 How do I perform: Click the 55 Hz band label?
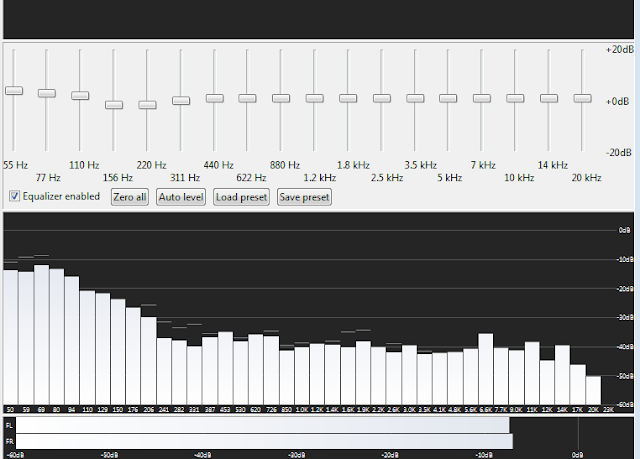(x=16, y=165)
